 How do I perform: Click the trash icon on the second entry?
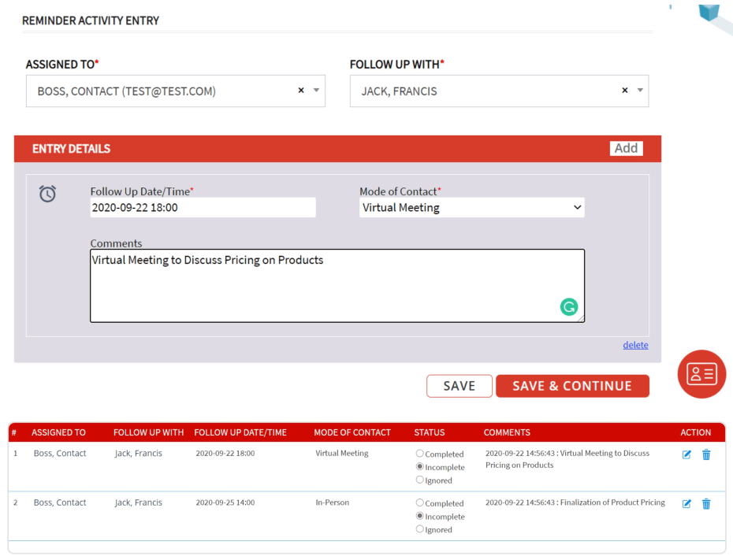tap(706, 503)
